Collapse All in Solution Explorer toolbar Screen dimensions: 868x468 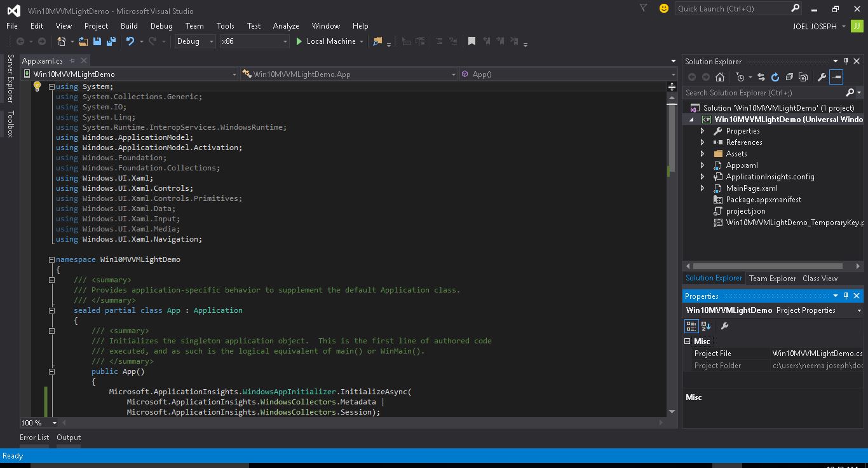pos(789,77)
